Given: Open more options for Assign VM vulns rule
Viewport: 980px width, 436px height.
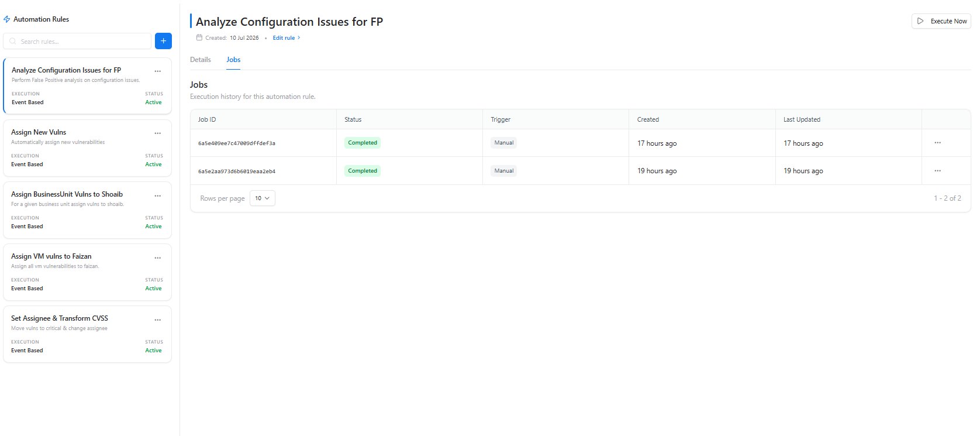Looking at the screenshot, I should click(157, 258).
